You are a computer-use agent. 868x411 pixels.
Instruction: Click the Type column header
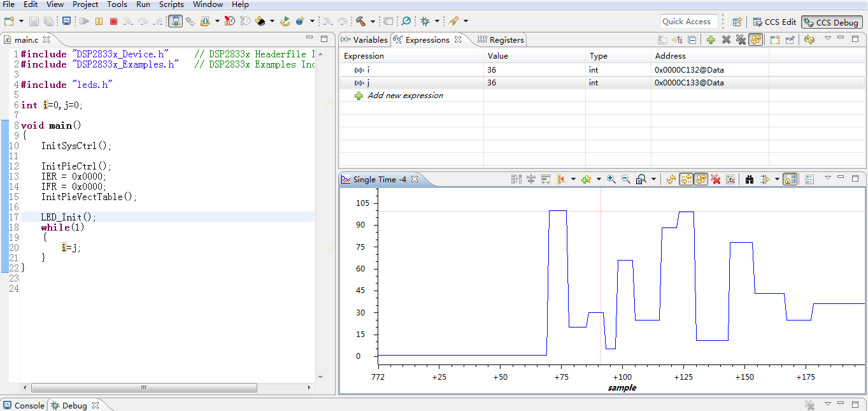click(x=599, y=56)
